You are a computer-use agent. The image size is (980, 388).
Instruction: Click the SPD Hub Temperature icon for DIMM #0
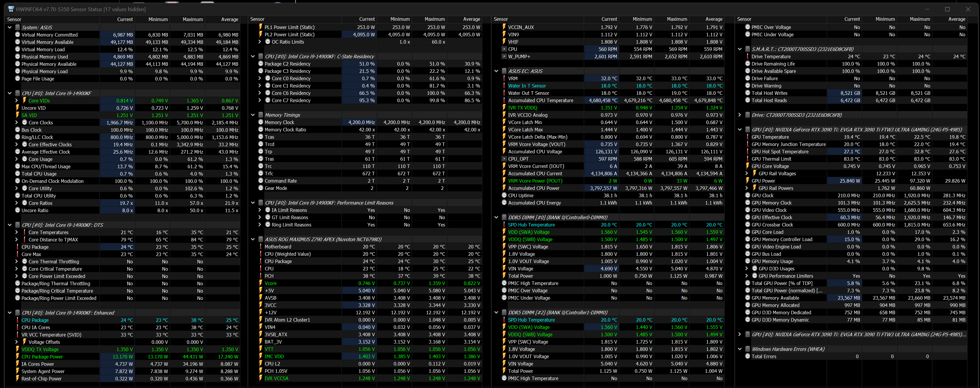(504, 225)
